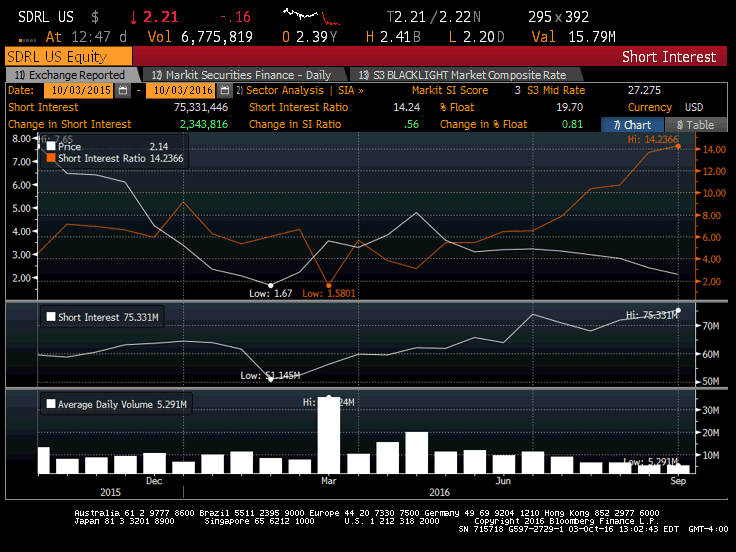Select the Table view button

point(696,125)
